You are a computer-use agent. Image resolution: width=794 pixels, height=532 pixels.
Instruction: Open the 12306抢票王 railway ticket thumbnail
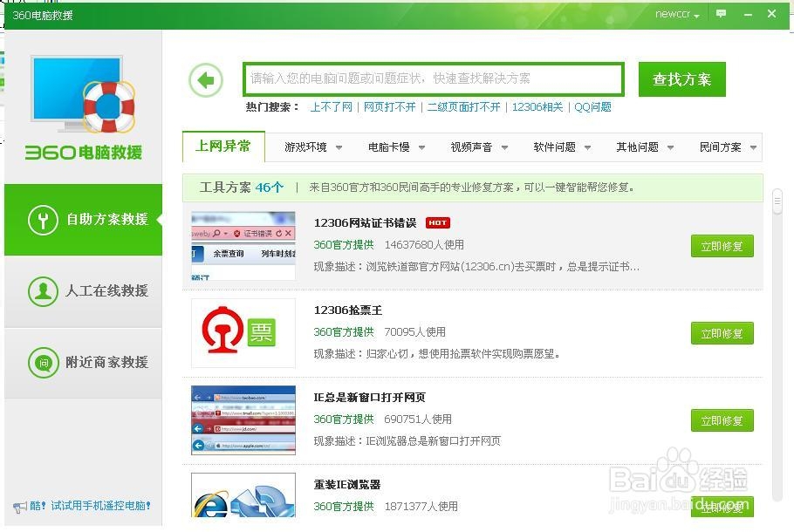pos(243,333)
